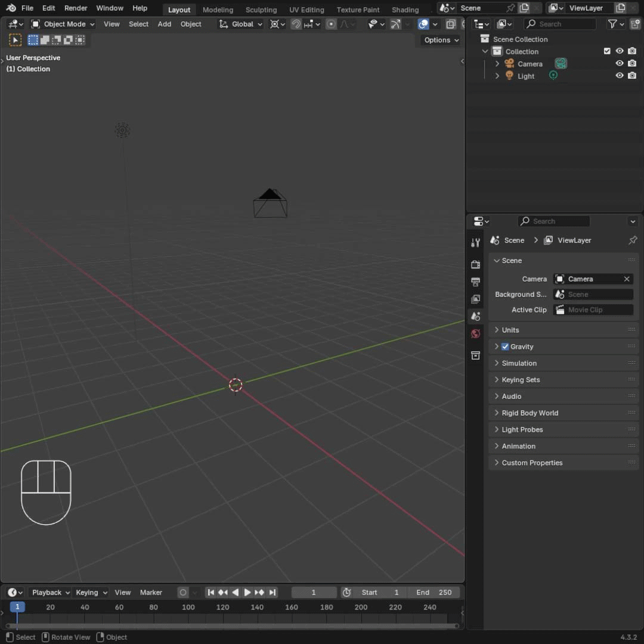
Task: Open the Output properties tab
Action: (x=475, y=281)
